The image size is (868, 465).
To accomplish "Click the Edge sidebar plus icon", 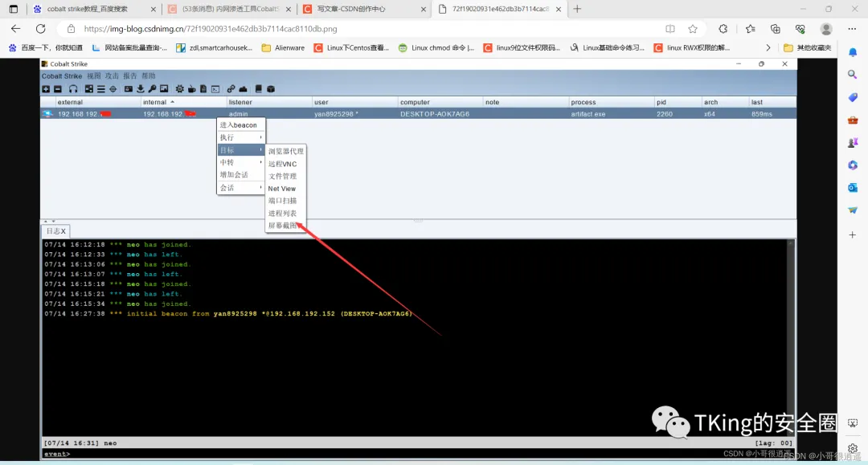I will tap(853, 235).
